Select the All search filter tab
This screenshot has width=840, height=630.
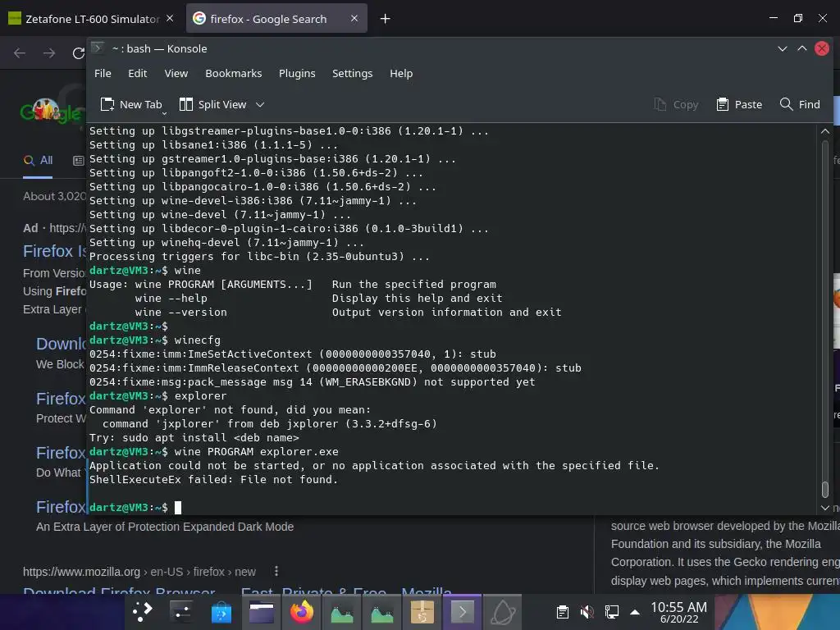click(38, 160)
